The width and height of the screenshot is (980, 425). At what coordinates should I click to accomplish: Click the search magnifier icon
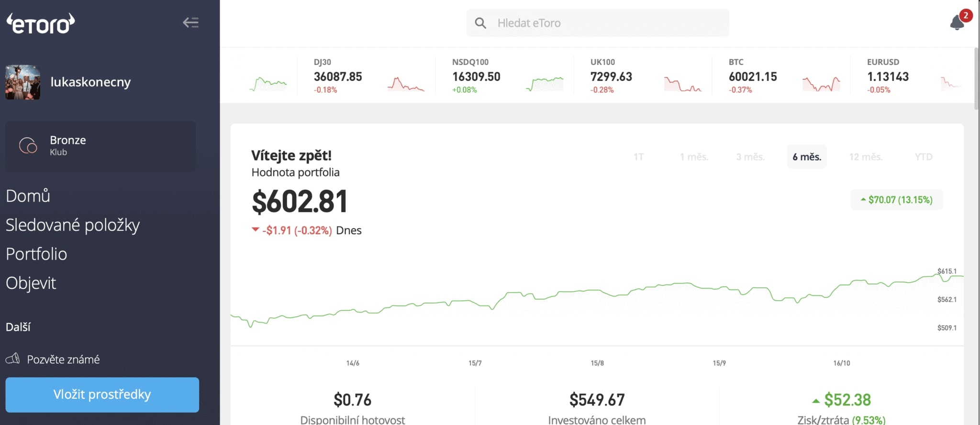480,23
